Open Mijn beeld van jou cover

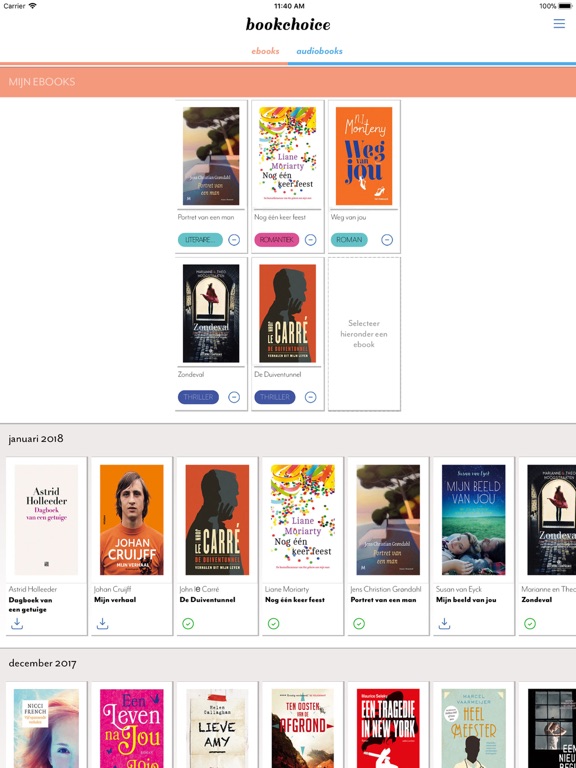pos(474,520)
